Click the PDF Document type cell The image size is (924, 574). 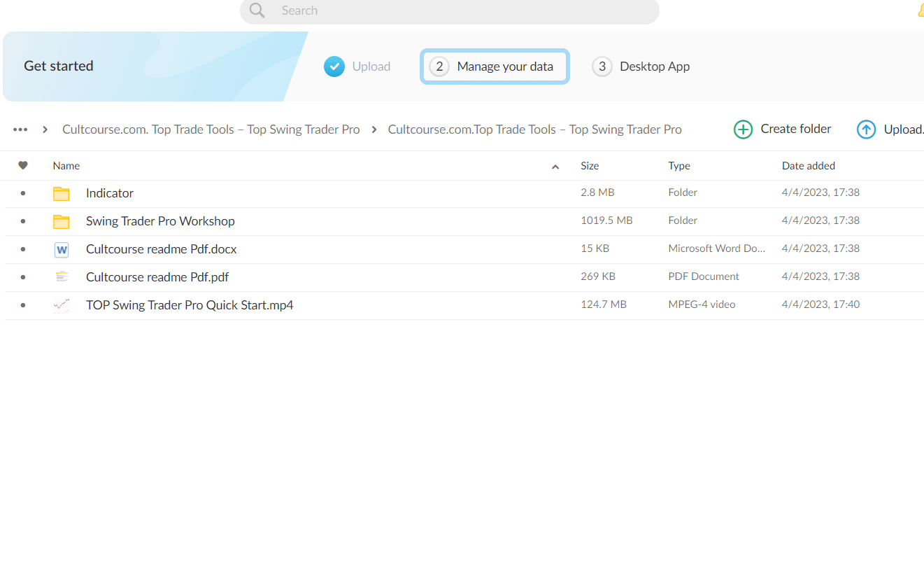pyautogui.click(x=704, y=276)
